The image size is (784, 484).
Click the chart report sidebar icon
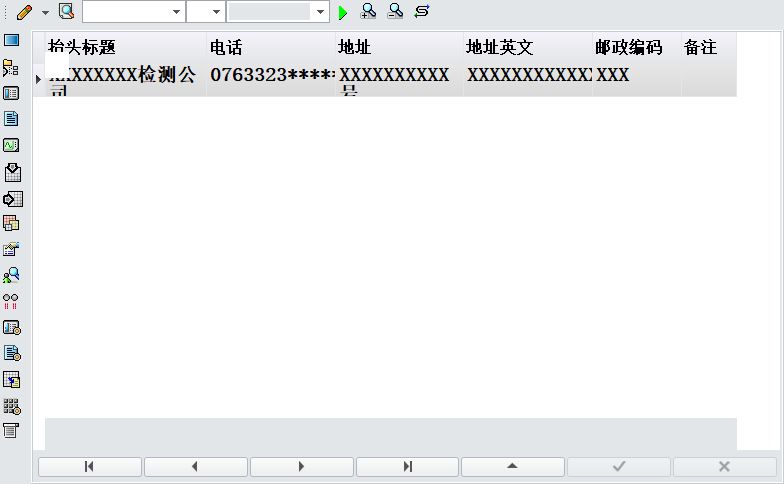(11, 248)
